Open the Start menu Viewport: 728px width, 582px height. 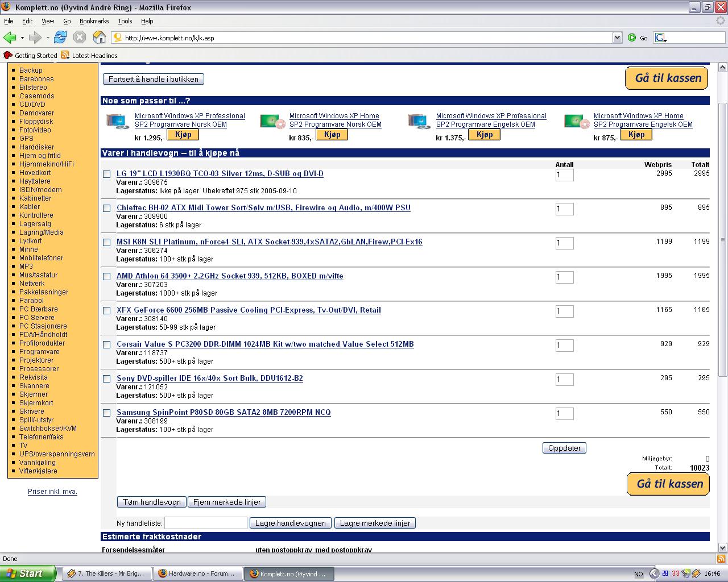pos(28,573)
